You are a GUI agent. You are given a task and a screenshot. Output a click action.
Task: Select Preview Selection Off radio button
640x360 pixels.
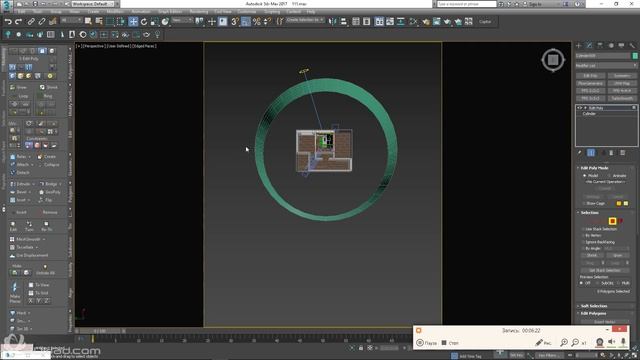point(581,283)
